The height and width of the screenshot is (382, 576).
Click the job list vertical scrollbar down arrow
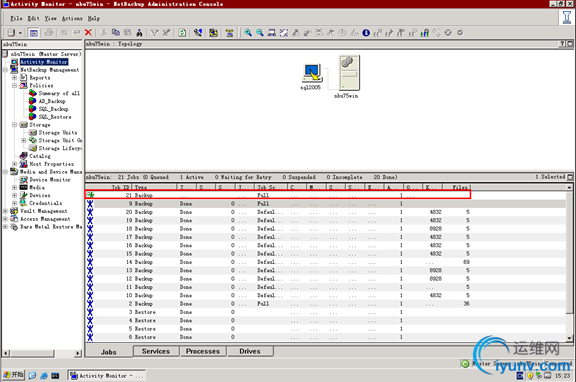tap(569, 338)
